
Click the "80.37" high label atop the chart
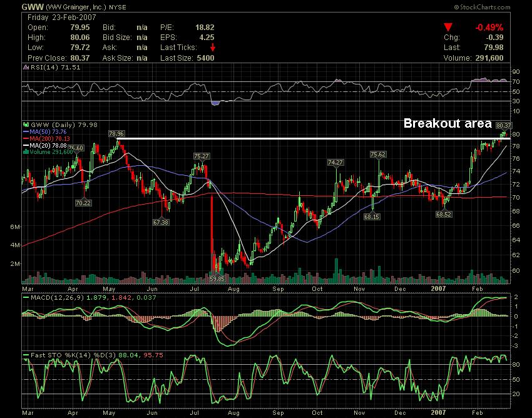tap(503, 126)
